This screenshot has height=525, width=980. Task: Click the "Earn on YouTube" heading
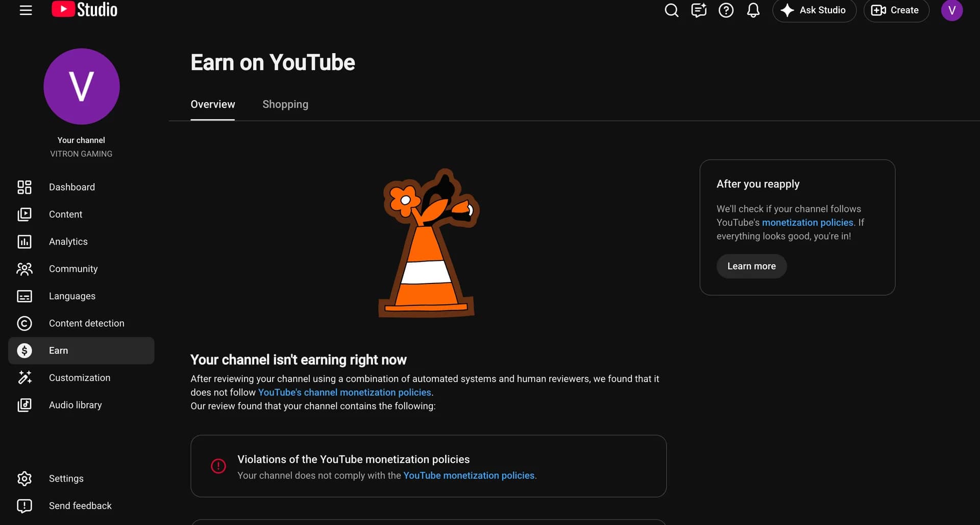(273, 62)
